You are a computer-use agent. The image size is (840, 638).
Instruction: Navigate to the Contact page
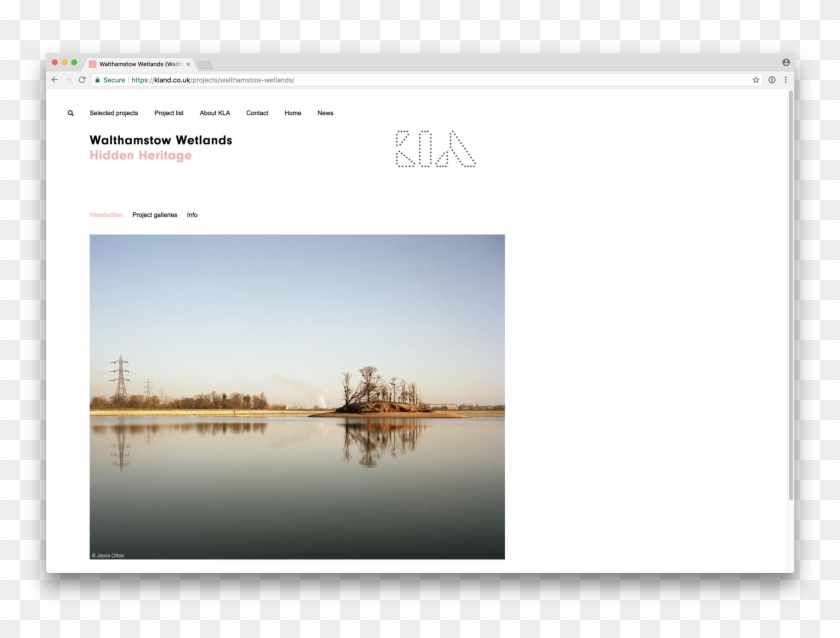point(257,113)
